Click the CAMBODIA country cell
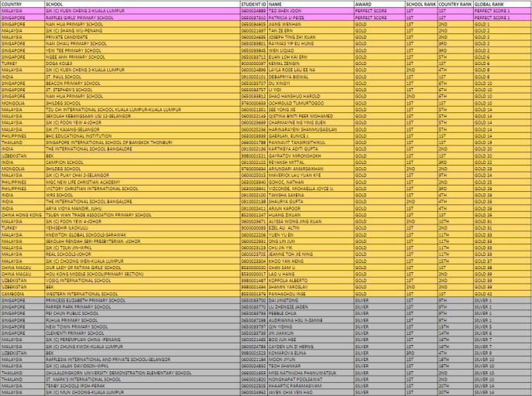Image resolution: width=532 pixels, height=396 pixels. pos(22,294)
